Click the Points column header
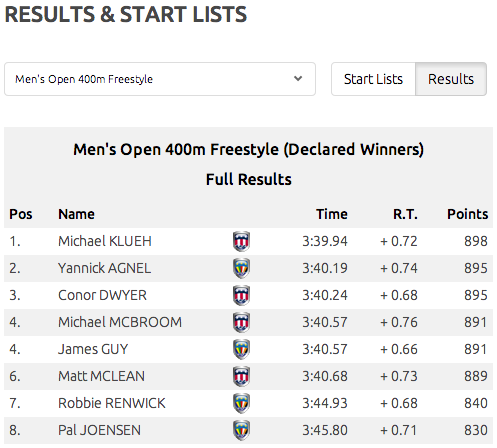 coord(468,214)
